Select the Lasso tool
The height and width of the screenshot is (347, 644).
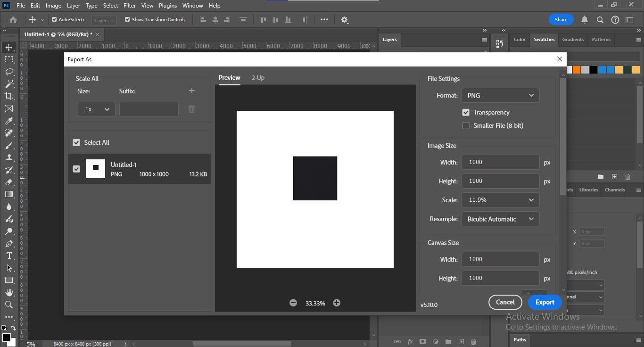pyautogui.click(x=9, y=72)
